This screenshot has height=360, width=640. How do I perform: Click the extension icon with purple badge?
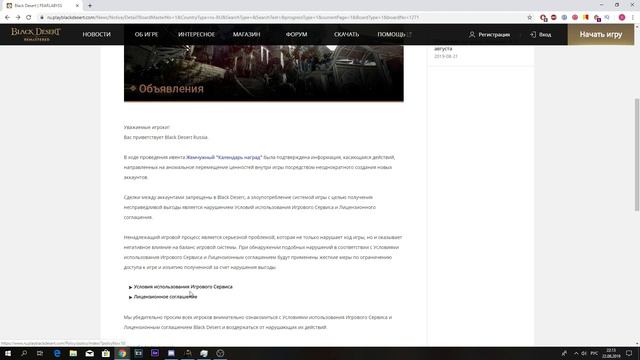pos(597,18)
